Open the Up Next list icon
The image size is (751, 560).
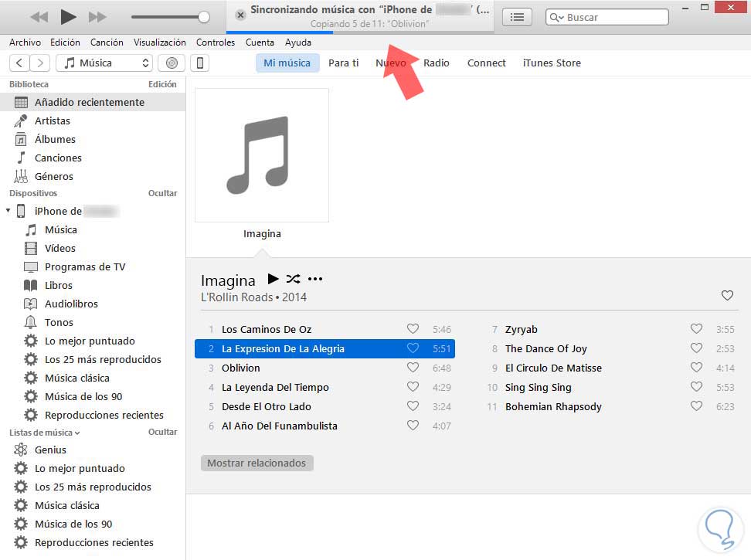517,17
